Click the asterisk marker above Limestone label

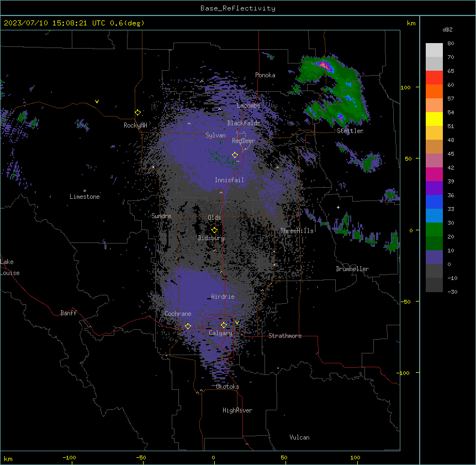84,191
